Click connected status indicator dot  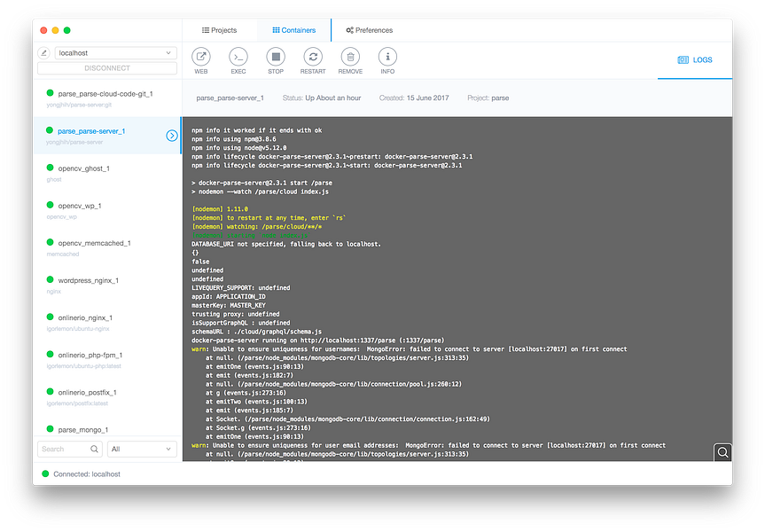tap(45, 473)
